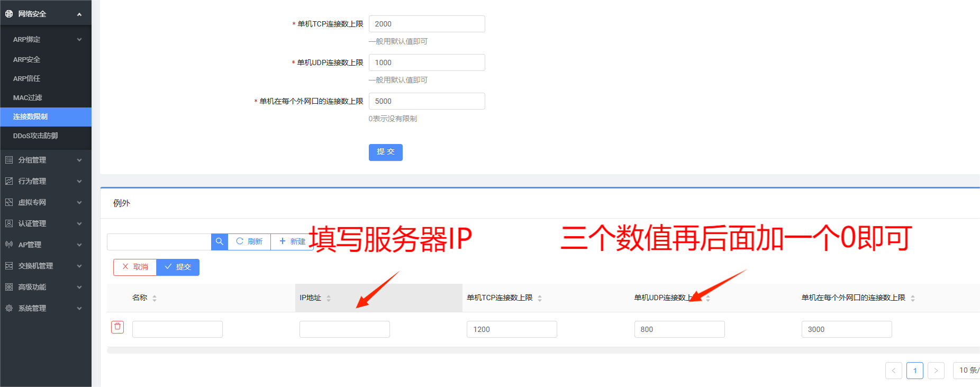
Task: Click the 网络安全 globe icon
Action: 9,14
